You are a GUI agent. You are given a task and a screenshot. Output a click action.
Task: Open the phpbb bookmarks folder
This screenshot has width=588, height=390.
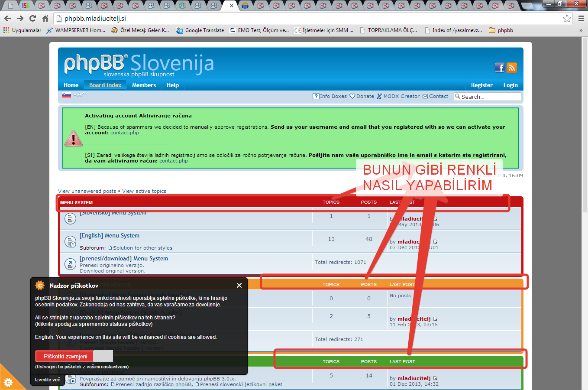click(x=501, y=30)
